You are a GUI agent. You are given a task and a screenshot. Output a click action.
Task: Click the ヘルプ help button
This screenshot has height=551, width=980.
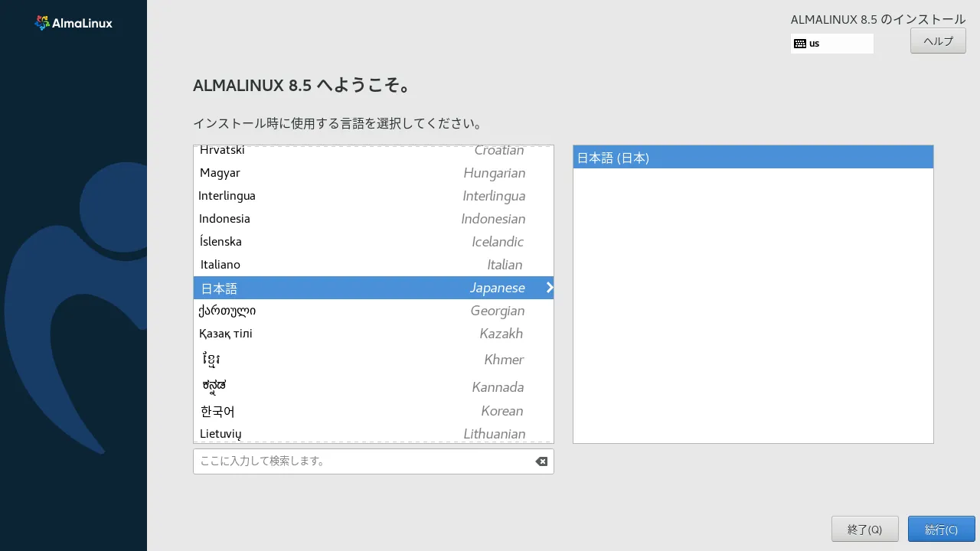[x=938, y=41]
